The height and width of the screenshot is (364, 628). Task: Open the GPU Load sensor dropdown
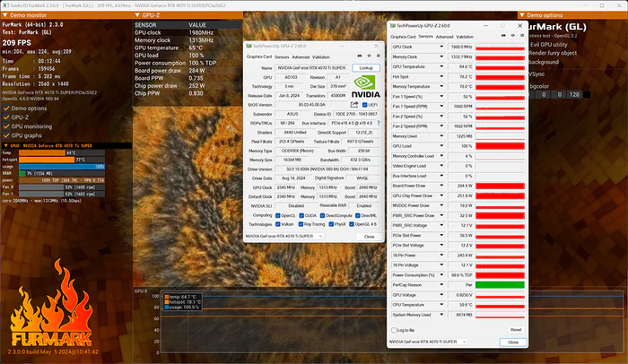pos(441,146)
